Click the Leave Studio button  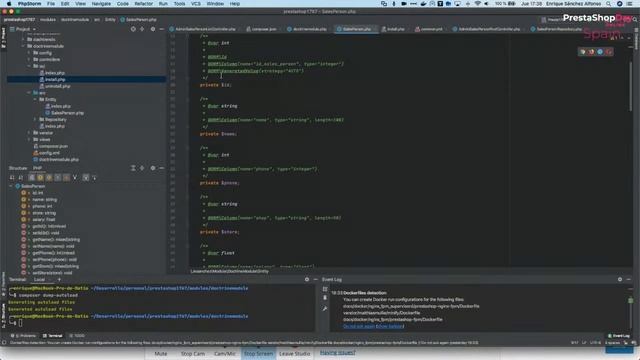pyautogui.click(x=295, y=353)
